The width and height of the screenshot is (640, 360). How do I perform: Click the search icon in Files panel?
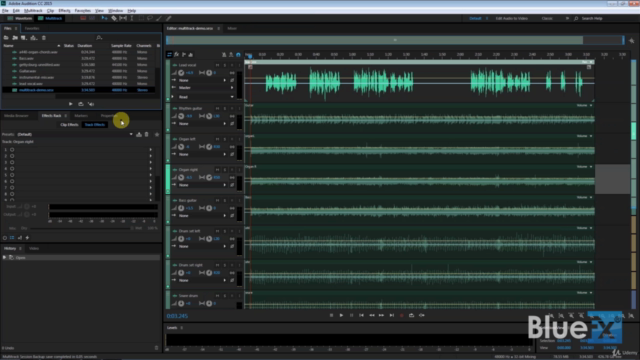pos(99,38)
